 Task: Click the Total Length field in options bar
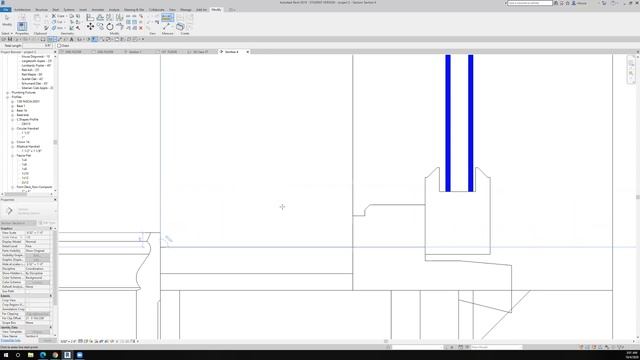(38, 46)
